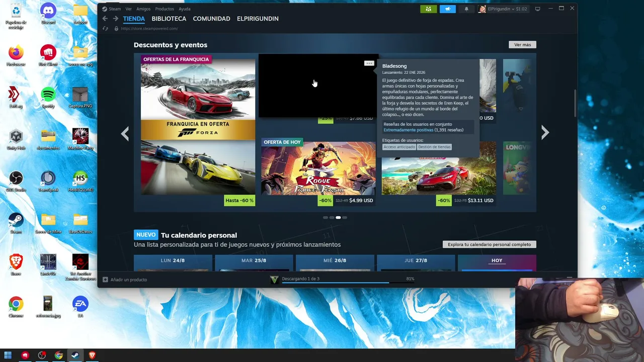Reload the store page with the refresh icon

(x=105, y=29)
